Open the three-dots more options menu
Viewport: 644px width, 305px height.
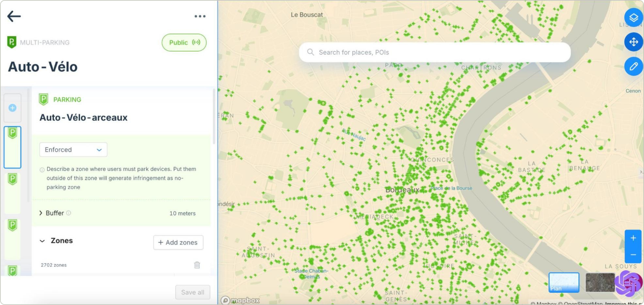(x=200, y=16)
